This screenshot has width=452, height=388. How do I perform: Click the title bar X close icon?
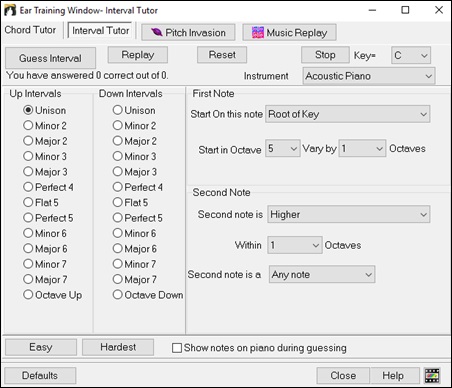(439, 10)
